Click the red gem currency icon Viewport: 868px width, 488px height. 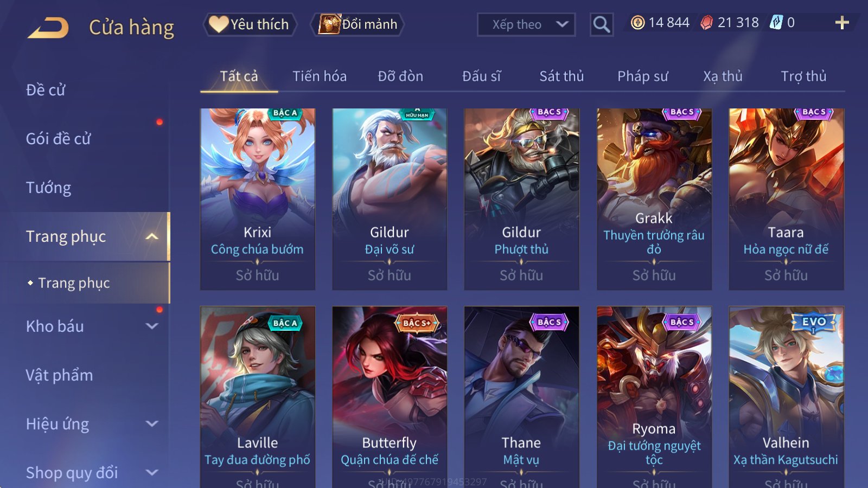(x=706, y=23)
